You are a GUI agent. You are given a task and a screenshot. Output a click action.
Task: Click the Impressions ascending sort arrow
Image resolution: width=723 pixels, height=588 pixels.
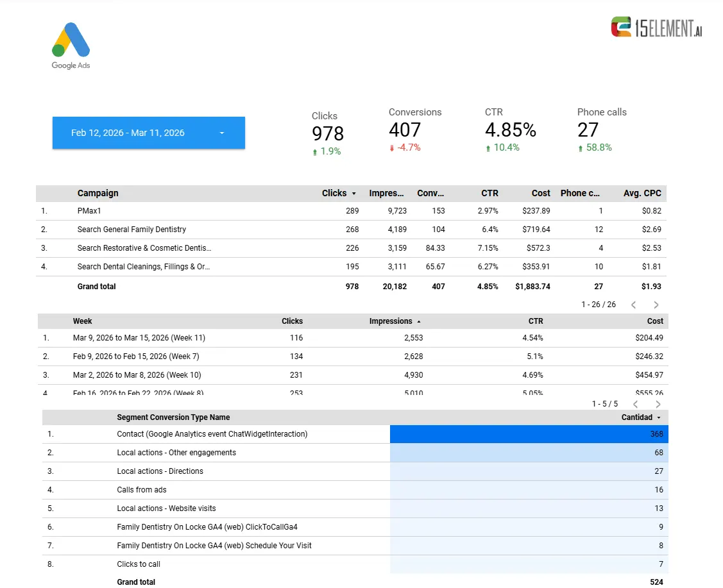tap(419, 322)
